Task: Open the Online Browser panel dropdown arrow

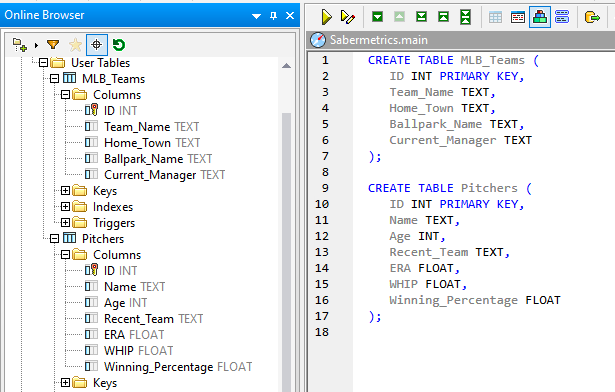Action: click(x=256, y=16)
